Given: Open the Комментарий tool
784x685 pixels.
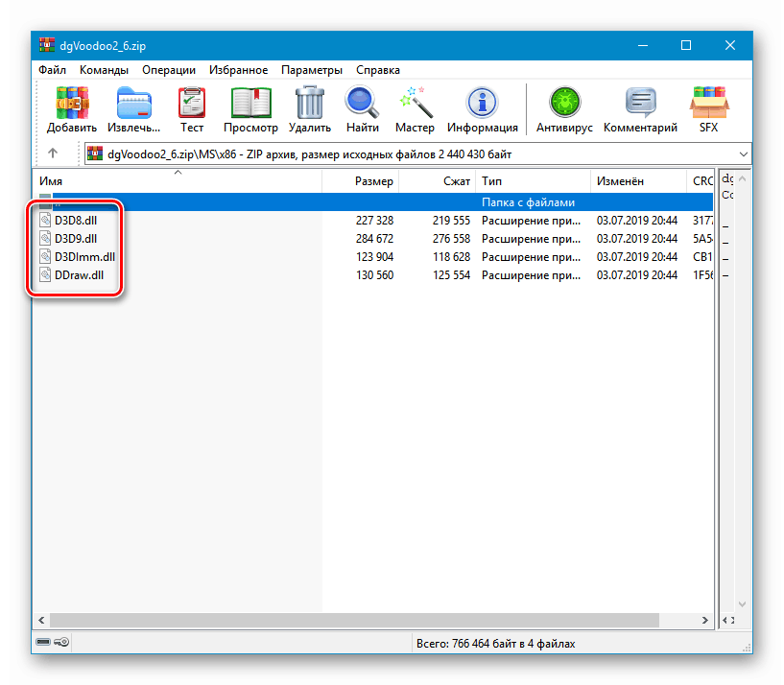Looking at the screenshot, I should click(x=640, y=109).
